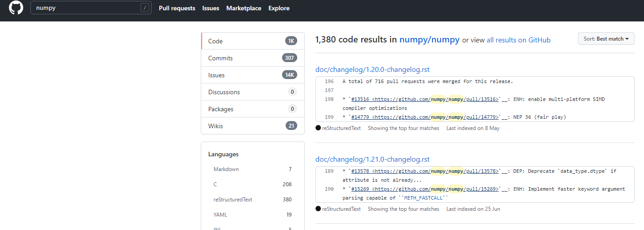Open the Explore navigation item
The width and height of the screenshot is (644, 230).
click(279, 8)
